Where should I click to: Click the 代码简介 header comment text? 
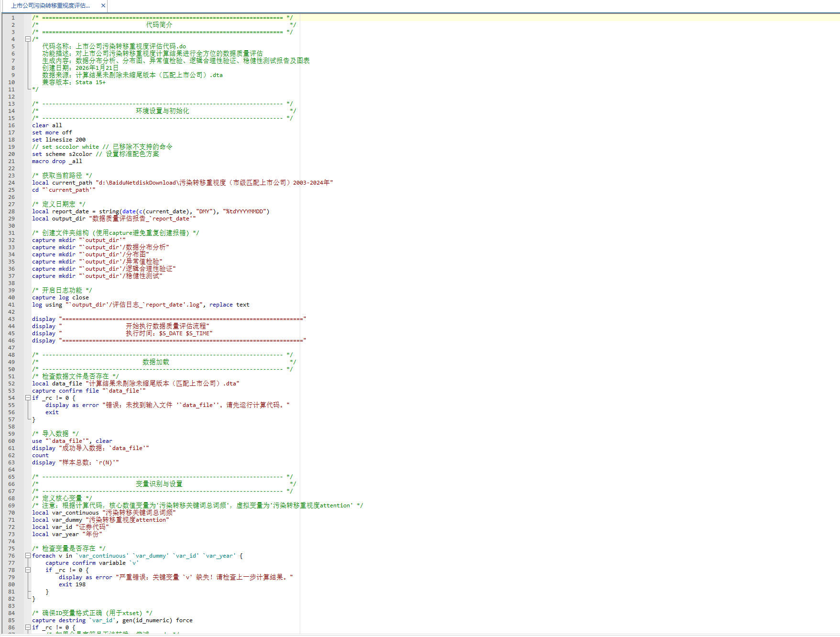[x=159, y=25]
